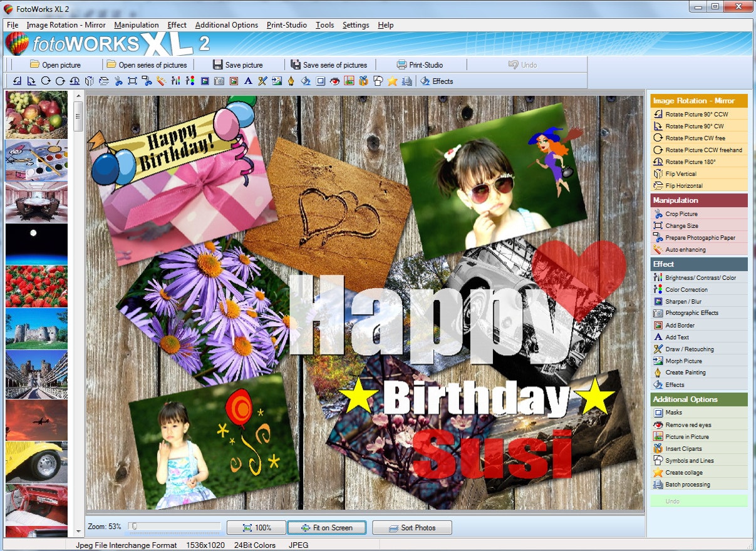Click the Fit on Screen button
The height and width of the screenshot is (551, 756).
click(327, 528)
